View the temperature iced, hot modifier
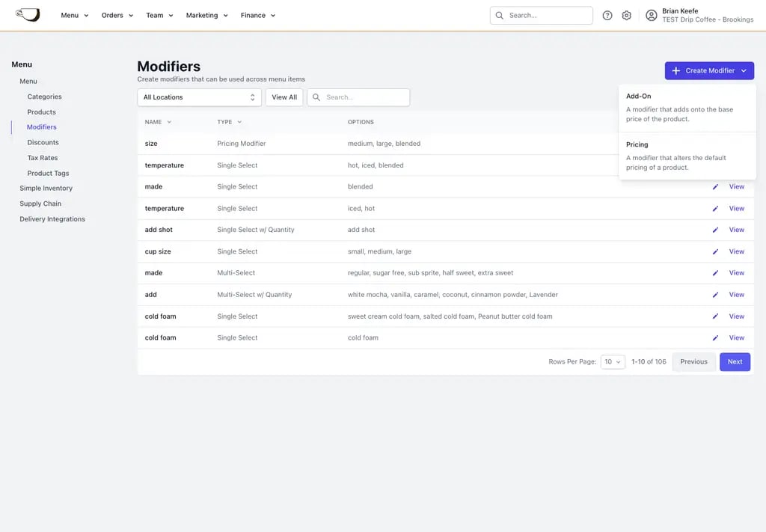Viewport: 766px width, 532px height. 737,209
